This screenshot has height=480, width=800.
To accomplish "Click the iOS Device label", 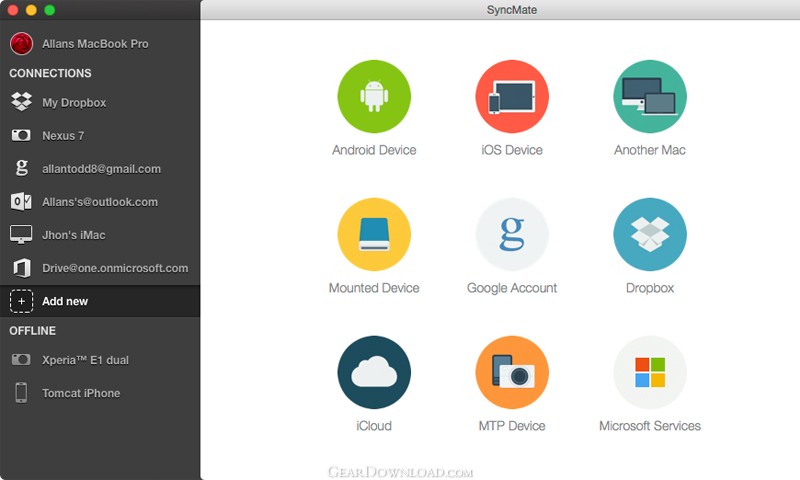I will 512,150.
